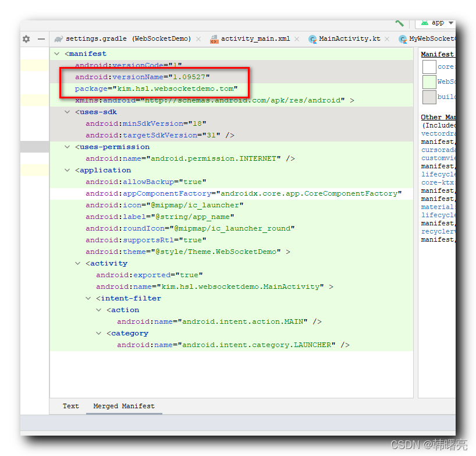Hide the side panel with minus icon
This screenshot has width=476, height=456.
41,39
